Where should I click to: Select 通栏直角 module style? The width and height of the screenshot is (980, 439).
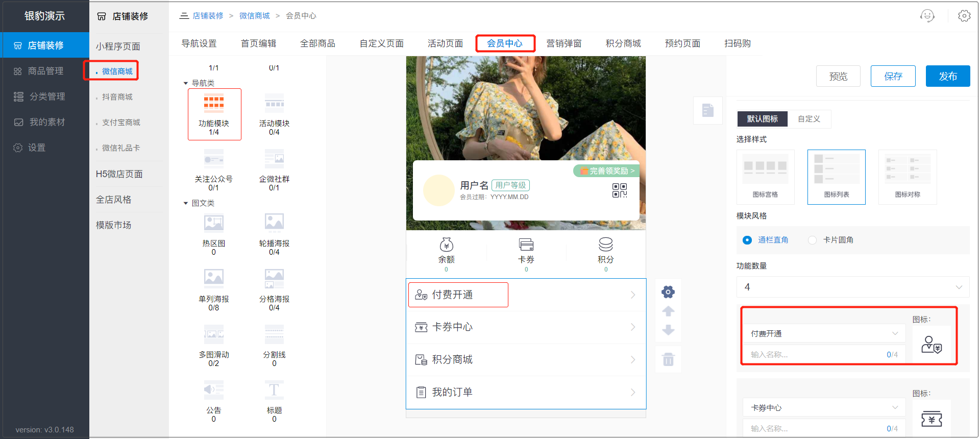(x=747, y=240)
